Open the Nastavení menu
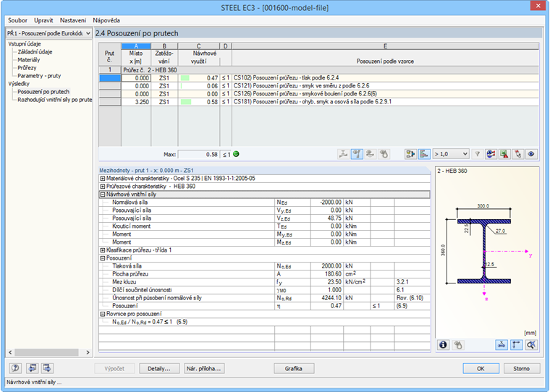 click(x=73, y=20)
